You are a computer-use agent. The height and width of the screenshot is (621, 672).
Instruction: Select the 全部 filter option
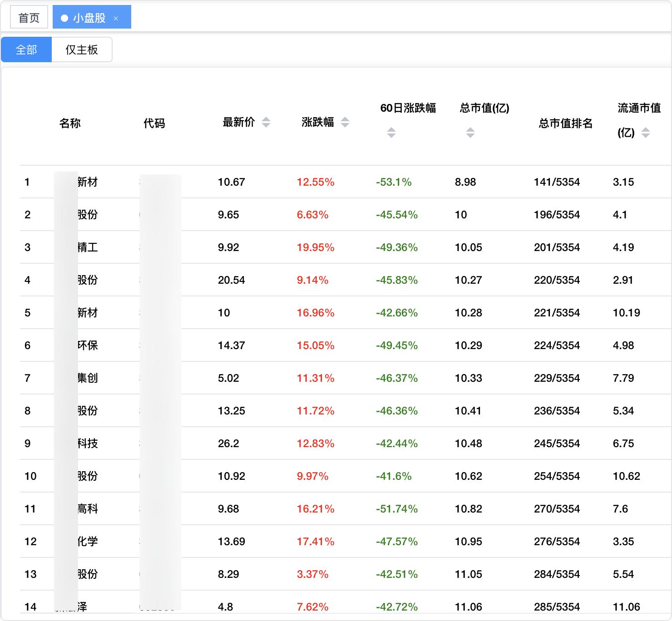pos(26,49)
